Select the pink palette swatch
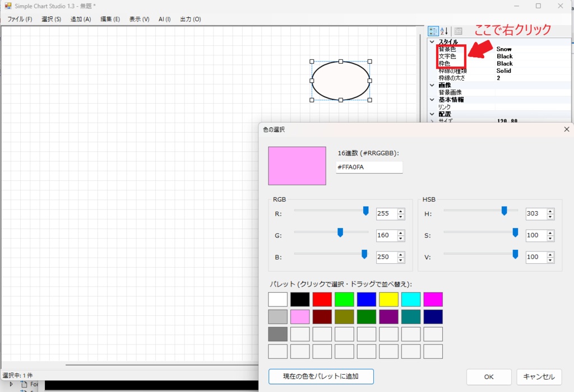This screenshot has width=574, height=392. click(x=300, y=316)
